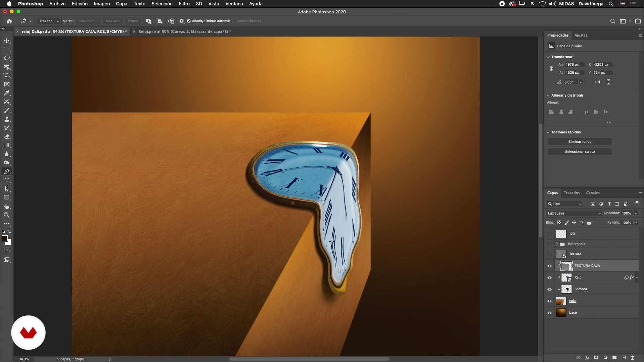Screen dimensions: 644x362
Task: Click the Search icon in options bar
Action: (612, 21)
